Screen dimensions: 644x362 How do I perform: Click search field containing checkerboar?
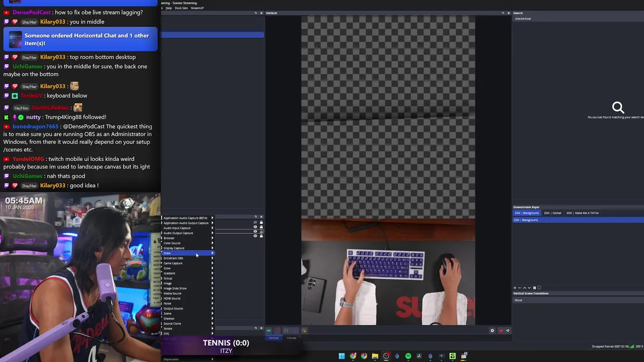pyautogui.click(x=579, y=19)
